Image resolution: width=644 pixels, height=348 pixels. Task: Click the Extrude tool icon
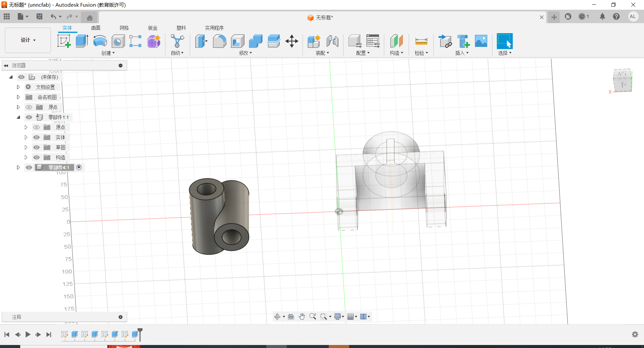coord(82,41)
